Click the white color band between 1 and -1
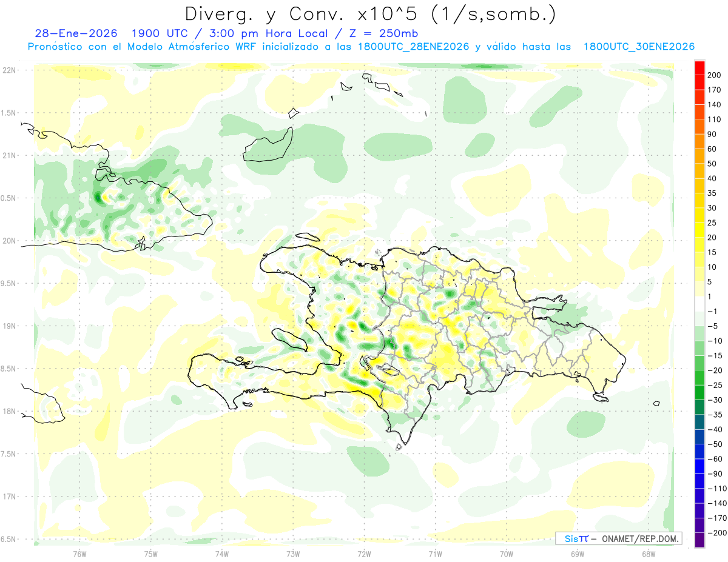 coord(699,304)
